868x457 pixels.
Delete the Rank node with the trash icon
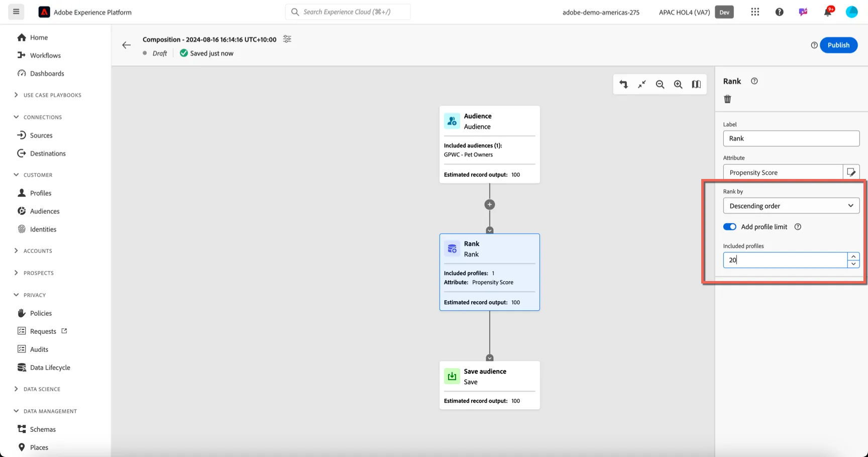coord(727,99)
